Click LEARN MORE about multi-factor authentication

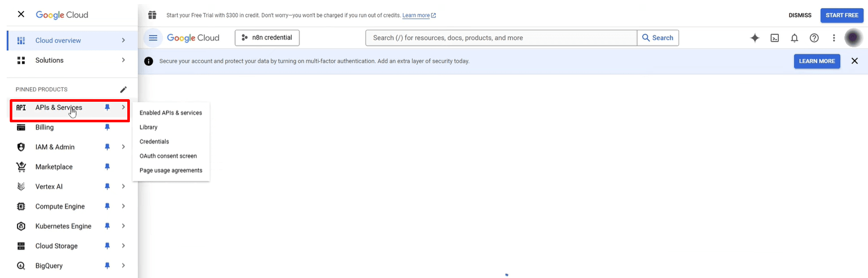(817, 61)
